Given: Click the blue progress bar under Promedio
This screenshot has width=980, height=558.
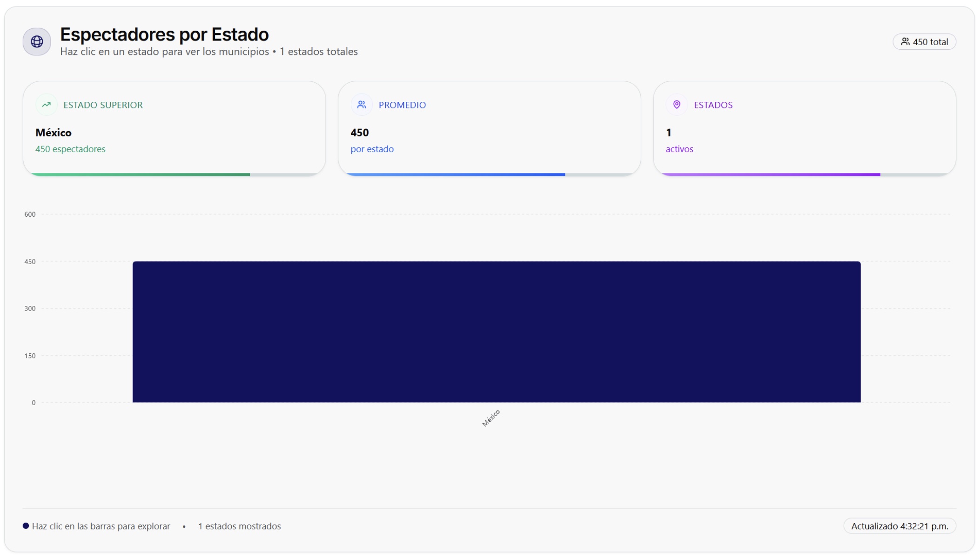Looking at the screenshot, I should (455, 174).
